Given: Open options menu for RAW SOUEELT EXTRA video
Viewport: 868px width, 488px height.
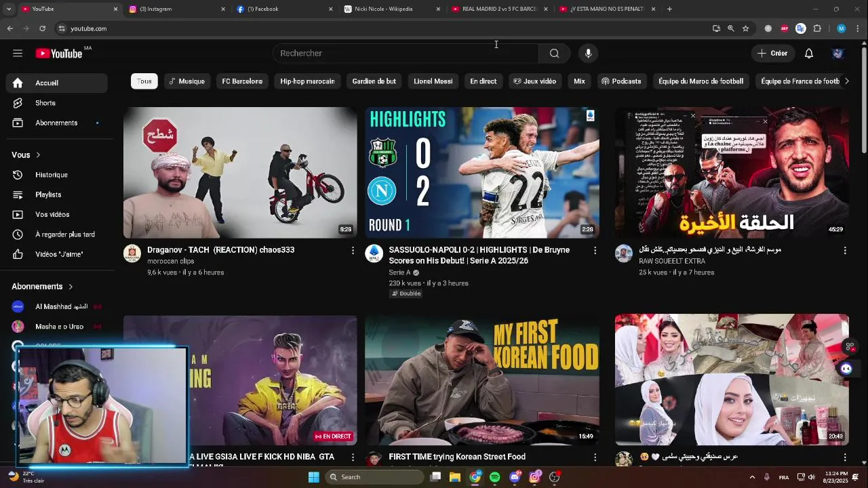Looking at the screenshot, I should [844, 251].
